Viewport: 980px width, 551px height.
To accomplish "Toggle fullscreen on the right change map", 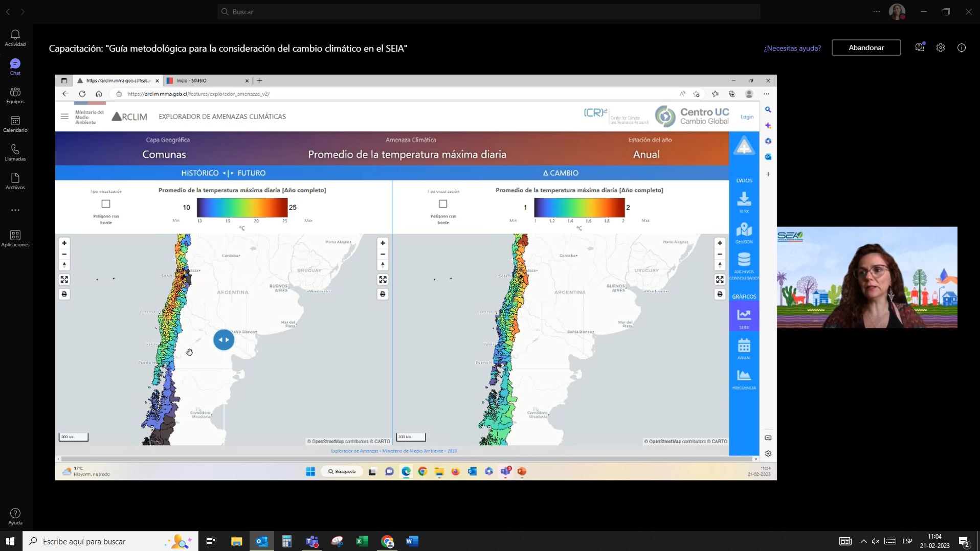I will tap(720, 280).
